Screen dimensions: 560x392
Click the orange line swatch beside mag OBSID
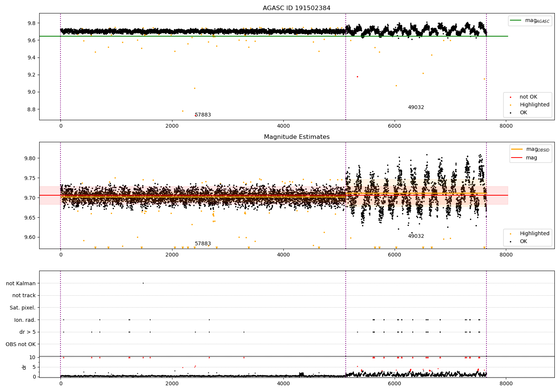(x=517, y=149)
